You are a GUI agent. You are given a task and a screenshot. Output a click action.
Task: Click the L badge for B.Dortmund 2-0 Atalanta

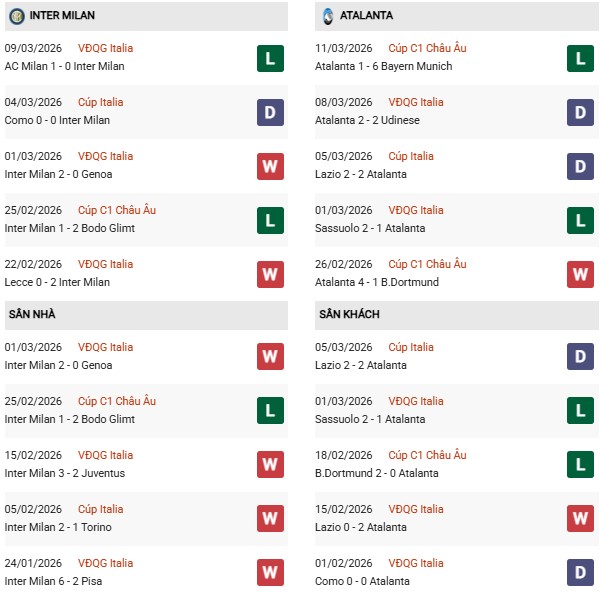pos(580,465)
